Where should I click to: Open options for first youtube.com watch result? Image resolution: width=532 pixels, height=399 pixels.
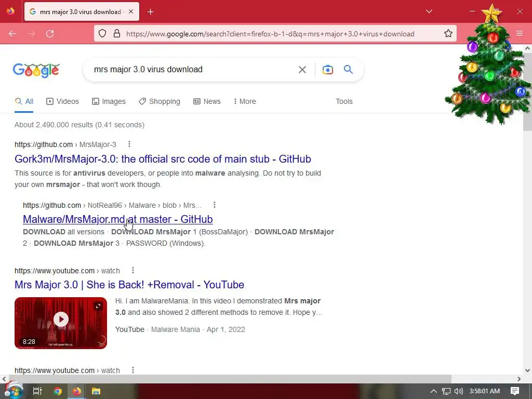point(133,270)
